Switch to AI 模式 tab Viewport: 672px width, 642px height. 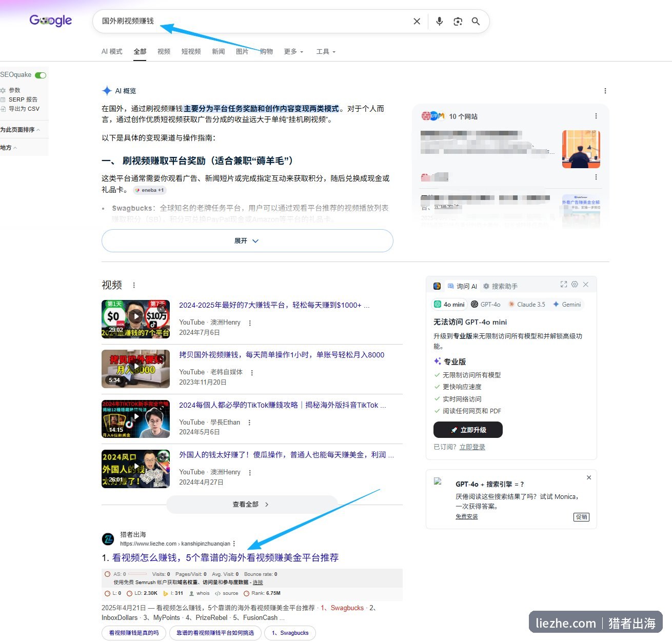coord(112,52)
